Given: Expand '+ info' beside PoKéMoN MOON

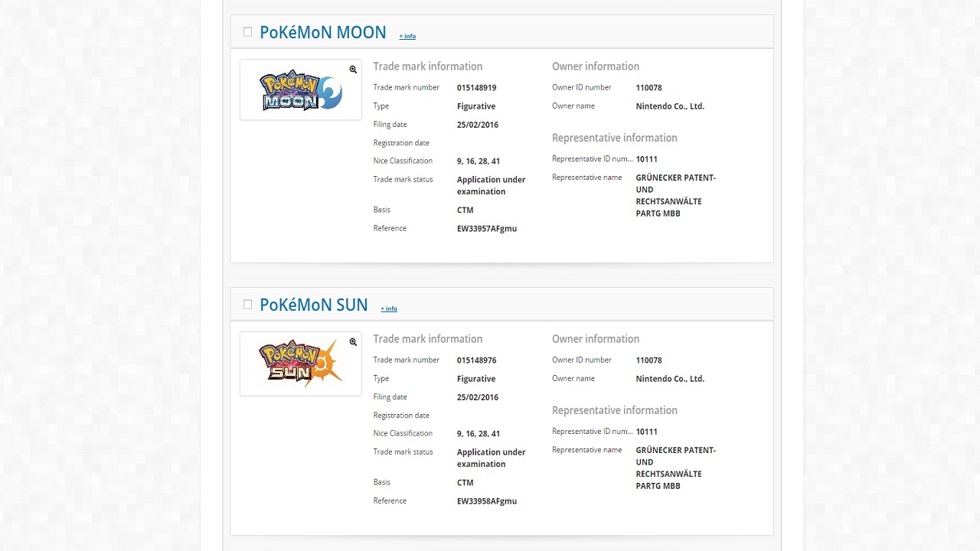Looking at the screenshot, I should point(407,36).
